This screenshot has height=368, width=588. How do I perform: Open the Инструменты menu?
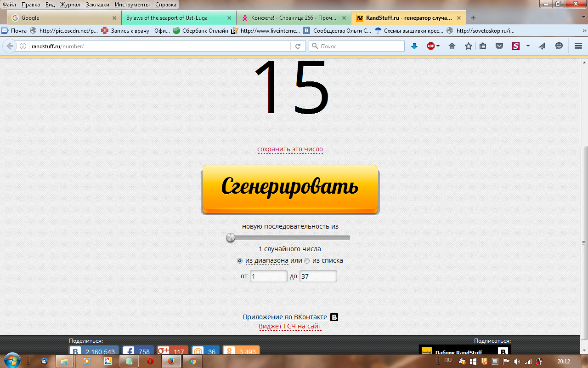[132, 5]
